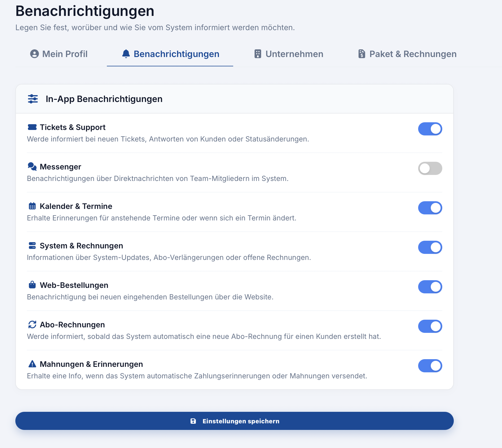502x448 pixels.
Task: Go to Paket & Rechnungen tab
Action: 407,54
